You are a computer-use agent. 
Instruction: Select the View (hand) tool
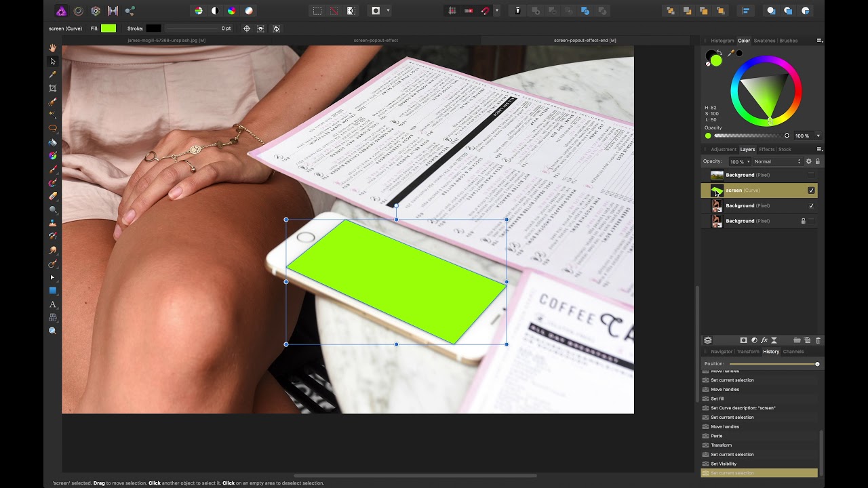[x=52, y=48]
